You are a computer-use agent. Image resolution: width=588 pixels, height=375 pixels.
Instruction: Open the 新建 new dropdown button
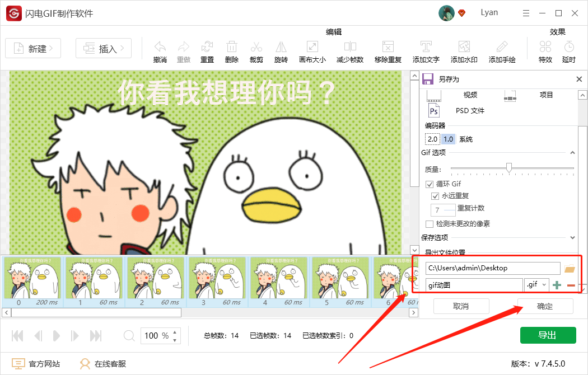[33, 48]
